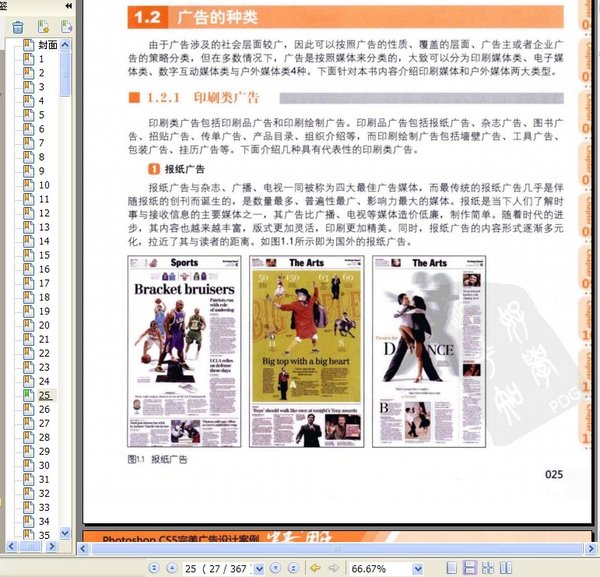Image resolution: width=600 pixels, height=577 pixels.
Task: Go to the previous page
Action: [172, 568]
